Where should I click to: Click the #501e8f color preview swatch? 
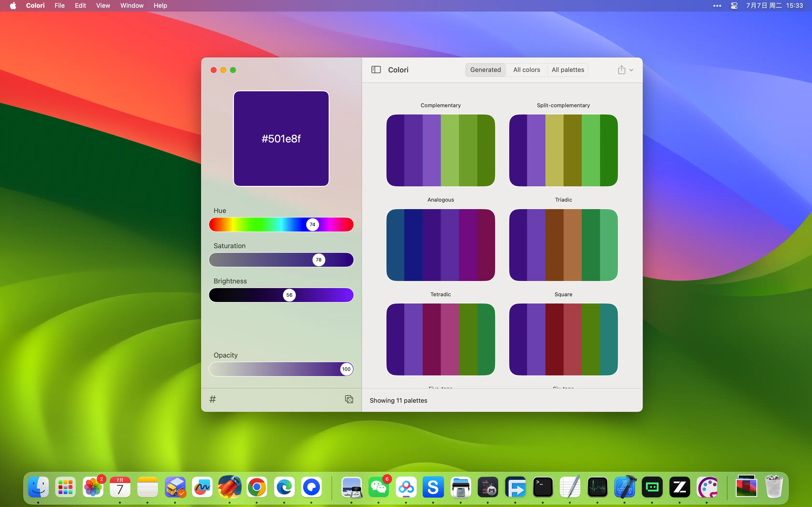281,139
